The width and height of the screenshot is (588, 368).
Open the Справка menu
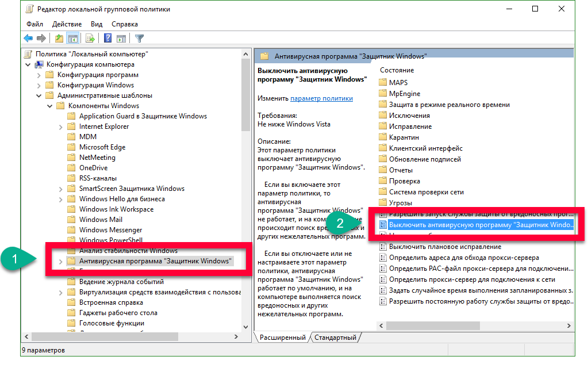pyautogui.click(x=124, y=24)
